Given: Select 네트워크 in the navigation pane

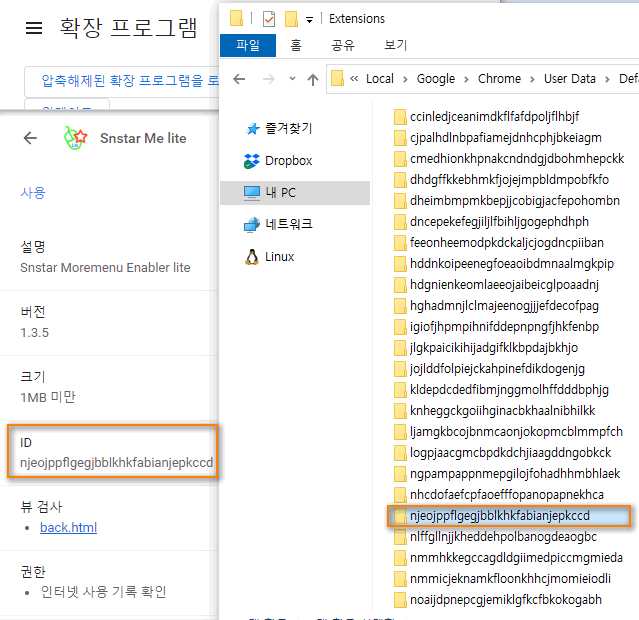Looking at the screenshot, I should point(278,224).
